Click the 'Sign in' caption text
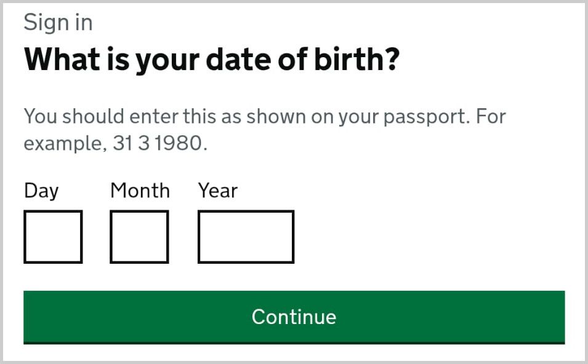Image resolution: width=588 pixels, height=364 pixels. pos(58,23)
